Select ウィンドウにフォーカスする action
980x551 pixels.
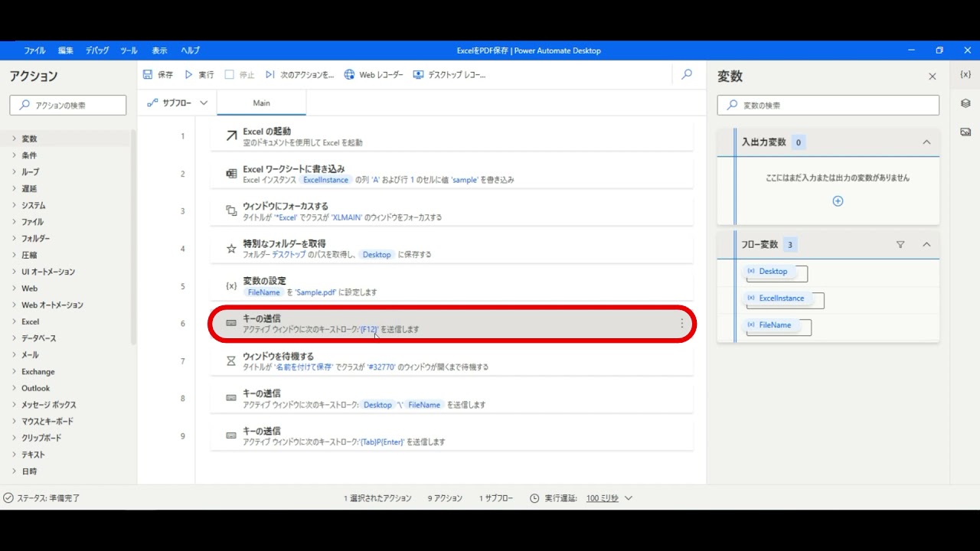point(452,211)
